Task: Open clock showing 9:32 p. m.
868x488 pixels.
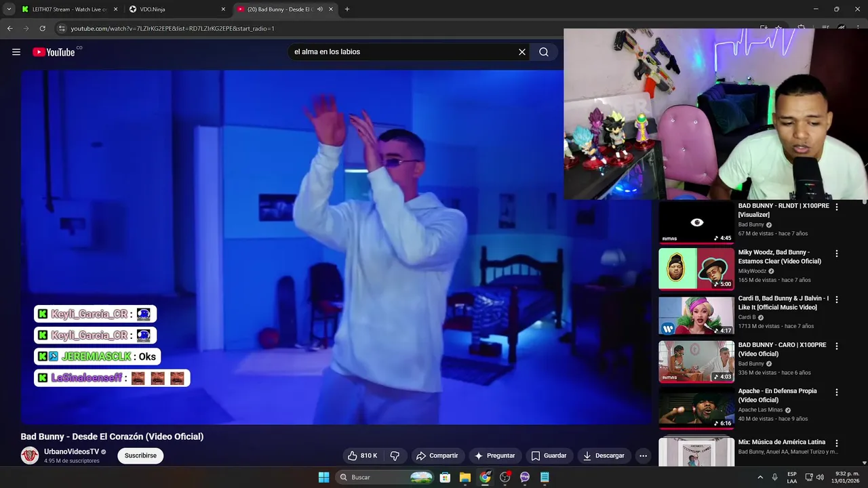Action: (x=847, y=477)
